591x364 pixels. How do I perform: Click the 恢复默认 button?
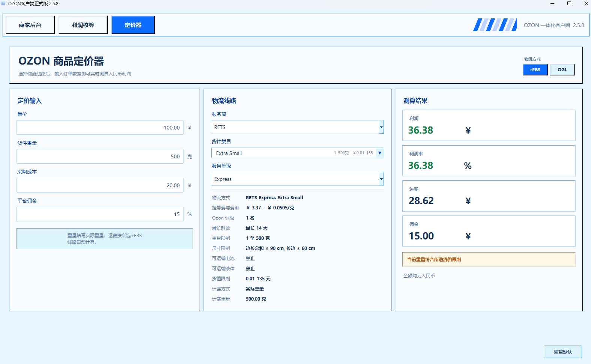point(562,352)
